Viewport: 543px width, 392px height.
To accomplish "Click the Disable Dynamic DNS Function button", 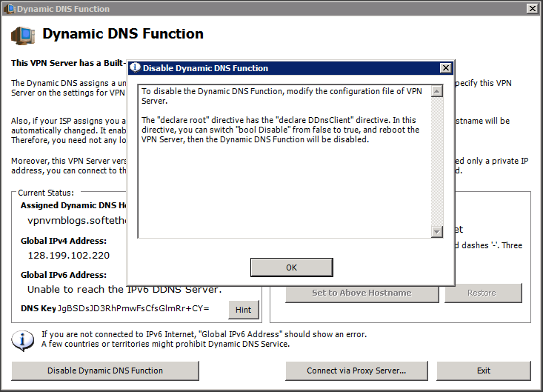I will pos(105,371).
